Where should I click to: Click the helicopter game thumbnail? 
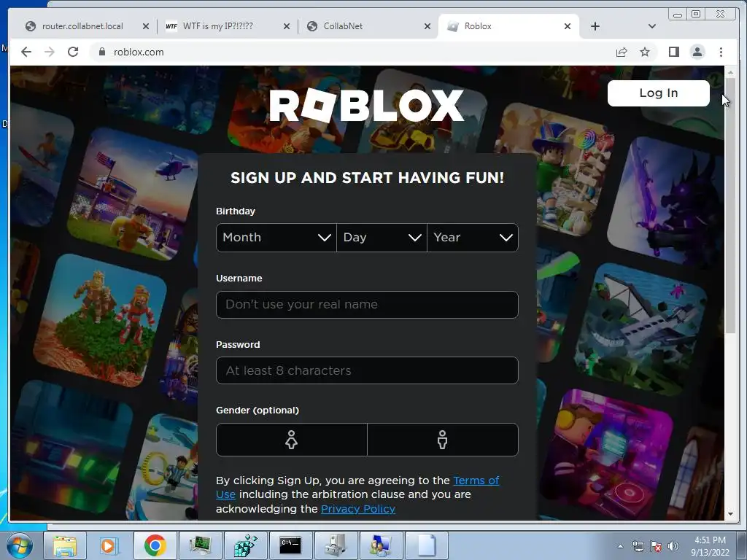tap(133, 194)
